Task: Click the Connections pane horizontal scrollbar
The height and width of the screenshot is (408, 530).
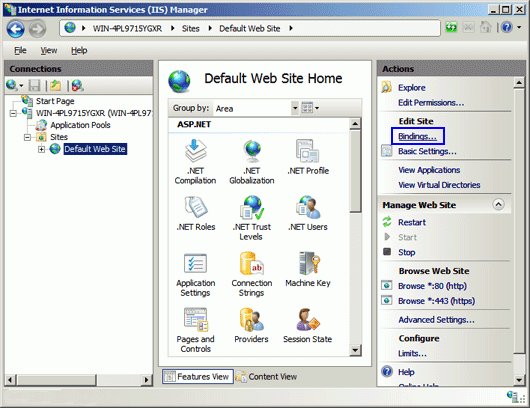Action: pyautogui.click(x=78, y=380)
